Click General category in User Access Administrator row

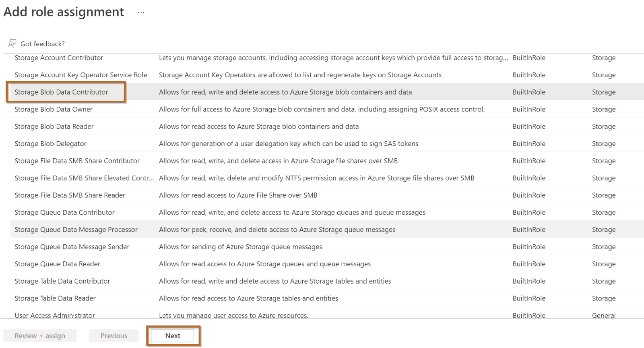[x=604, y=315]
